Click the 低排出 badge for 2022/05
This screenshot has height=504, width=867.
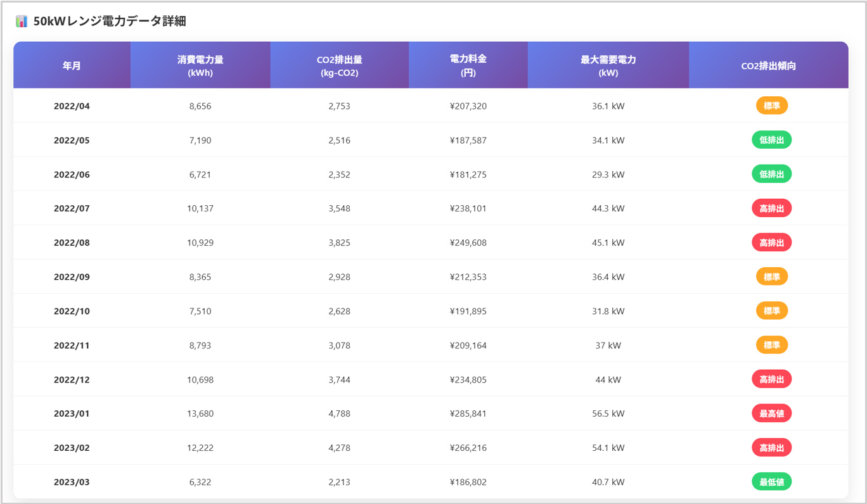771,140
